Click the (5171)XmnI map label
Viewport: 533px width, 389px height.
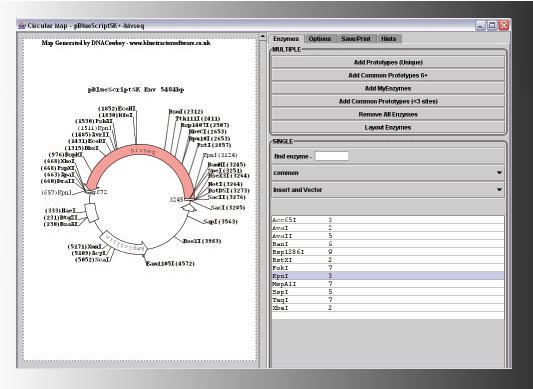click(x=85, y=247)
